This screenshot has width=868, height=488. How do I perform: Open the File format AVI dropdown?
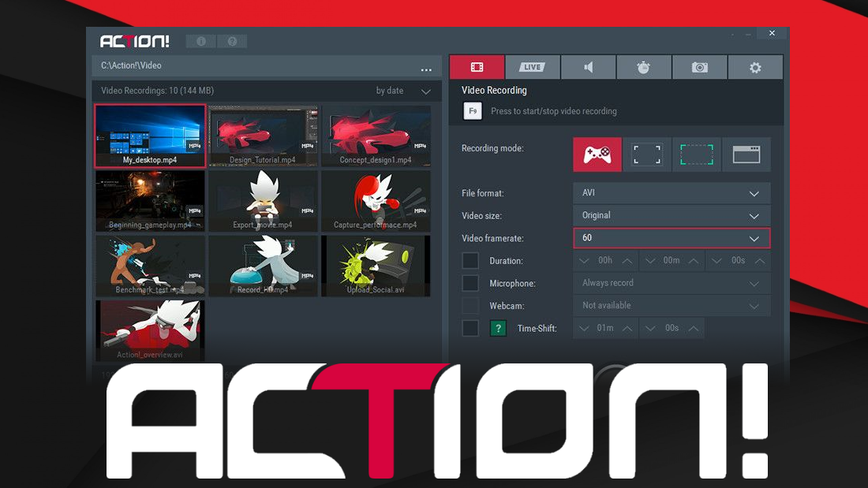click(x=672, y=193)
